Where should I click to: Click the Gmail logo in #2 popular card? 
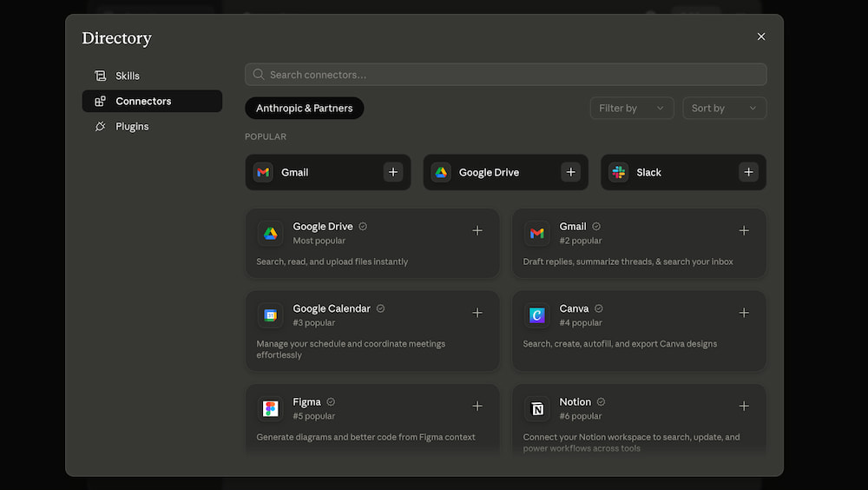tap(537, 234)
